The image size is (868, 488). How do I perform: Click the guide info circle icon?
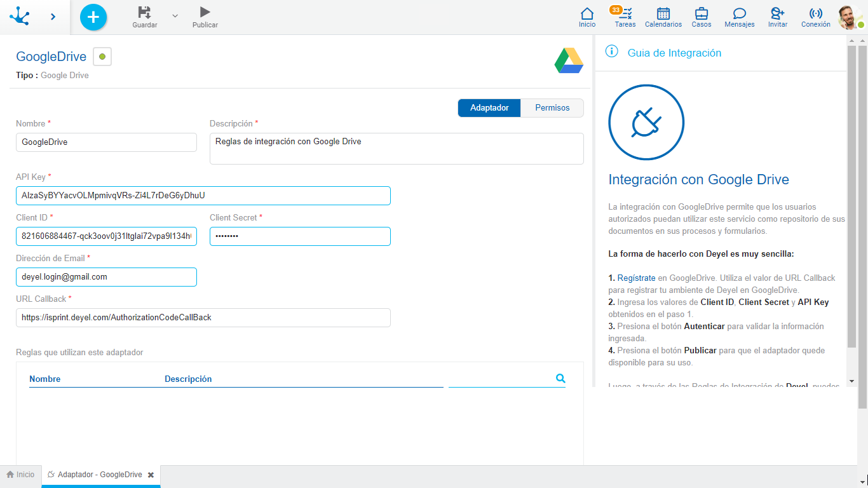pyautogui.click(x=612, y=51)
